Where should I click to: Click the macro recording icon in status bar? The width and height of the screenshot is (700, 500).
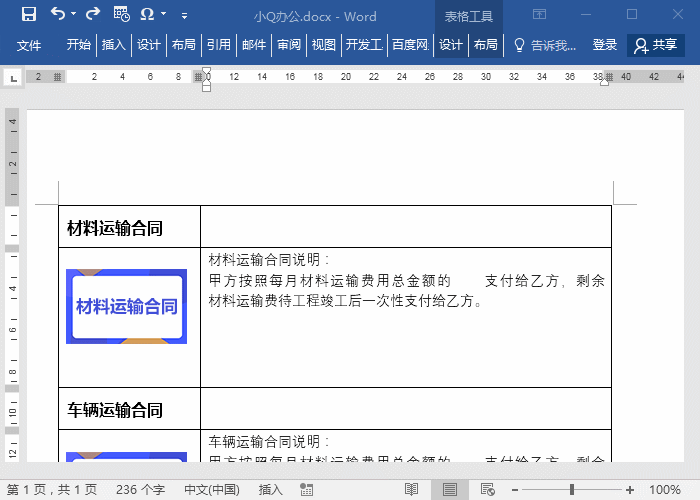(306, 490)
